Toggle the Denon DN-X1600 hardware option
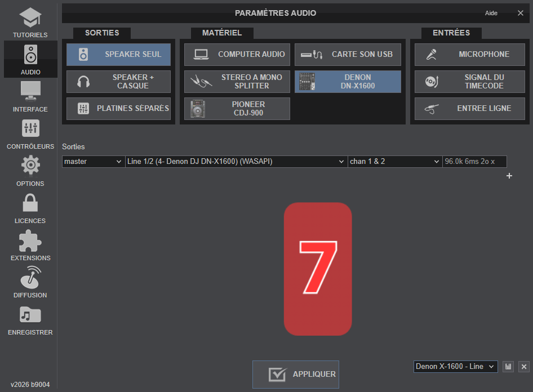This screenshot has width=533, height=392. pyautogui.click(x=348, y=82)
